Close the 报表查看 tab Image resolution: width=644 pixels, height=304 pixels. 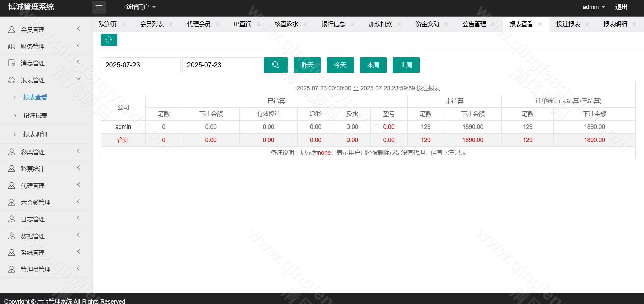point(540,24)
